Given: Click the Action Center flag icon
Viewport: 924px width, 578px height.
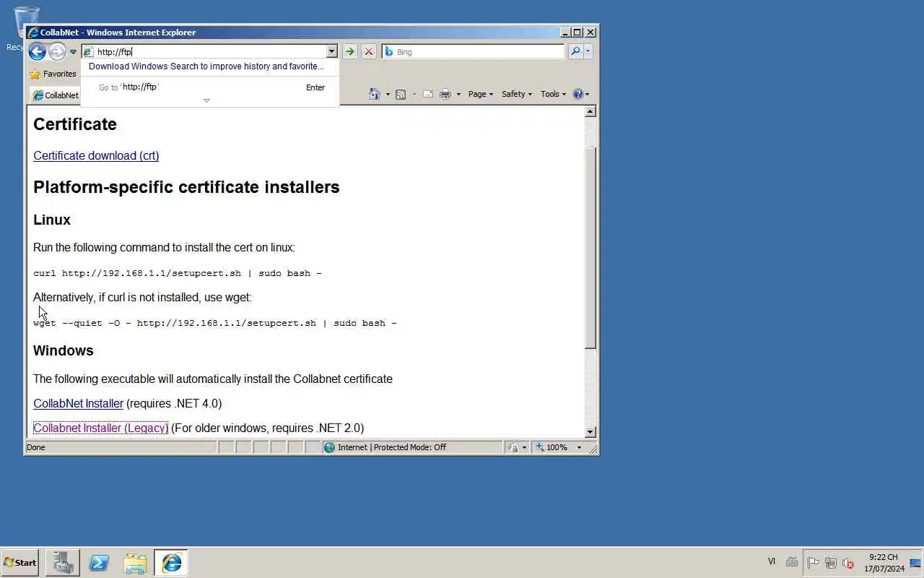Looking at the screenshot, I should pos(813,563).
